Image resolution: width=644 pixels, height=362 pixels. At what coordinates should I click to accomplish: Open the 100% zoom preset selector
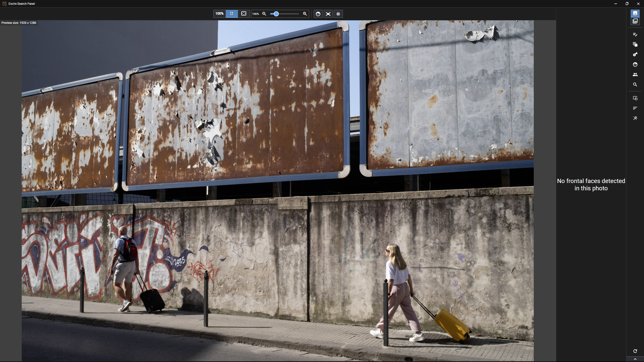[x=219, y=14]
